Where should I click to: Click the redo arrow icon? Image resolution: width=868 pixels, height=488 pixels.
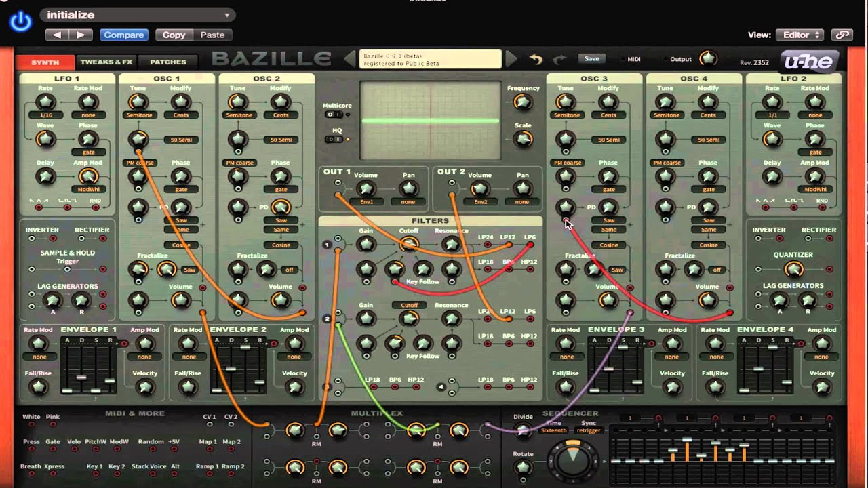559,60
